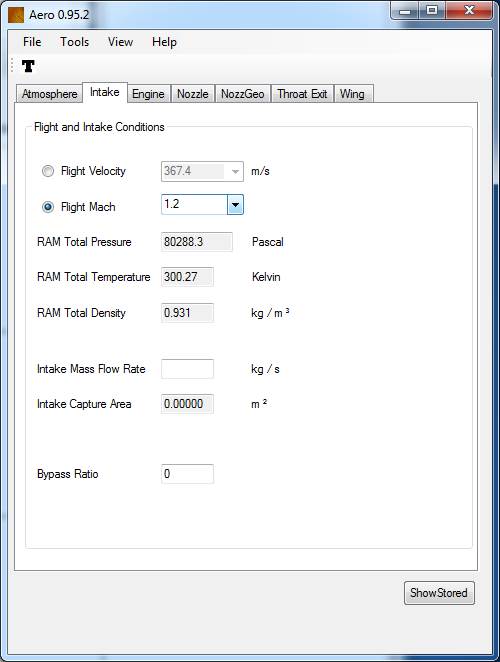Expand the Flight Mach dropdown arrow
Viewport: 500px width, 662px height.
point(235,205)
